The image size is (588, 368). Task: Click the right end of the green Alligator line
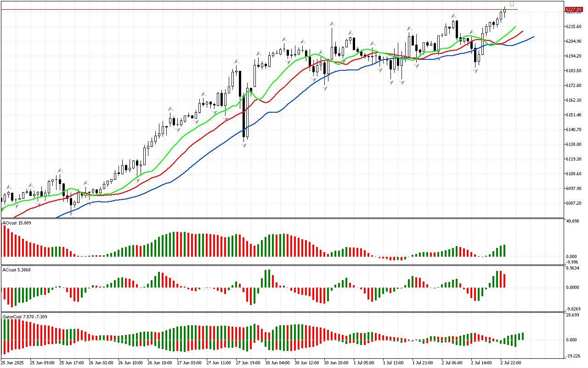point(515,27)
